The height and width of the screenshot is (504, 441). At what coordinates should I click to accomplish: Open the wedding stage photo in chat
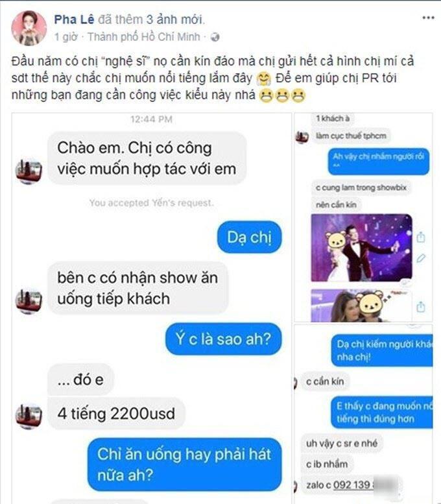pos(361,248)
